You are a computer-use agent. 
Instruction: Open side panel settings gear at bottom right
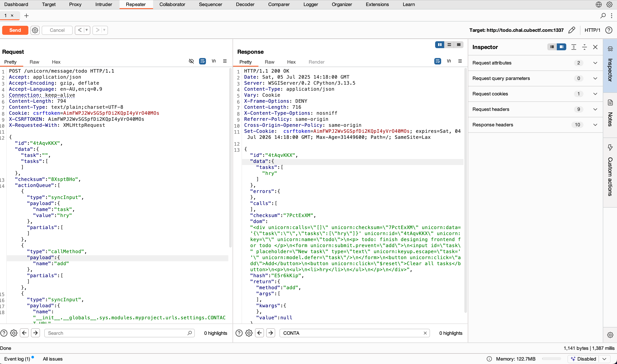(x=610, y=335)
